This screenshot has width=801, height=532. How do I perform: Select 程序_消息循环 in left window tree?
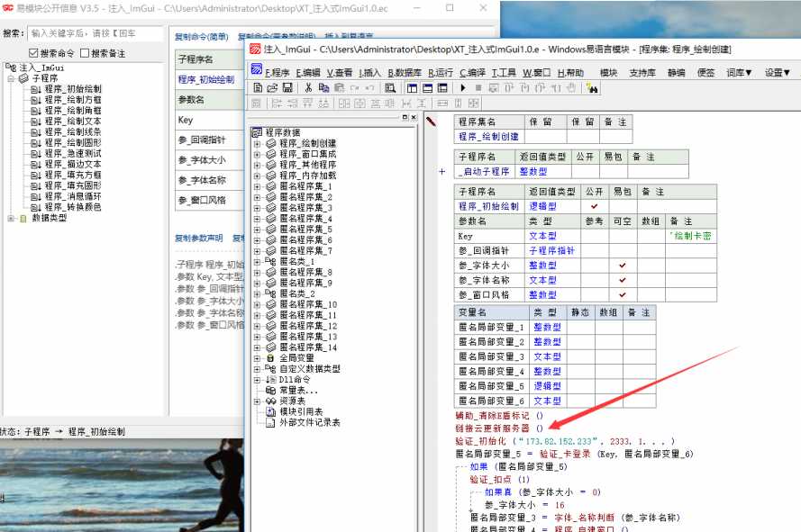73,196
